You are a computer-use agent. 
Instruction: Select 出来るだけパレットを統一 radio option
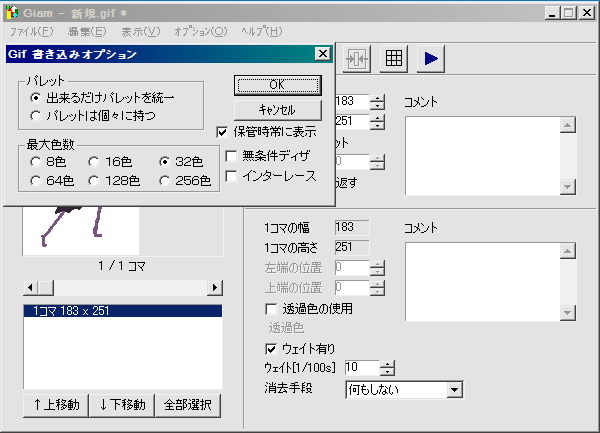[x=36, y=98]
